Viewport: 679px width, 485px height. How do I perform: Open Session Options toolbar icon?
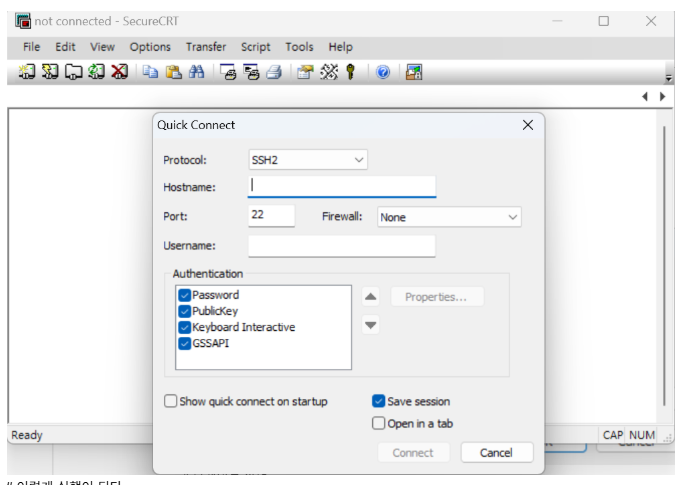point(305,71)
